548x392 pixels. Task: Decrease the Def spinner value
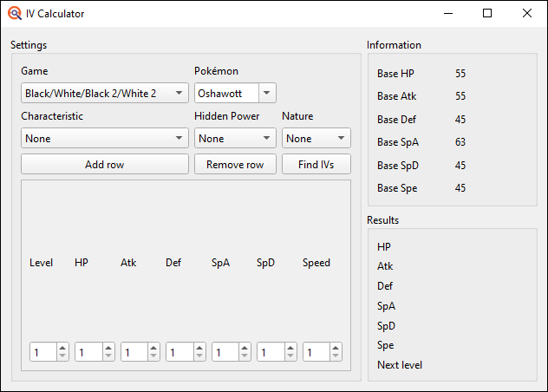(199, 356)
